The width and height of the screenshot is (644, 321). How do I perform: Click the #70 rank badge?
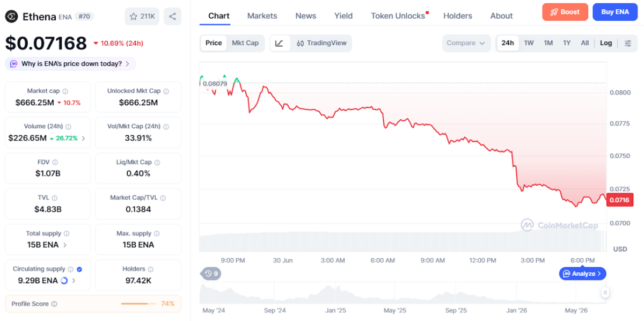[84, 17]
